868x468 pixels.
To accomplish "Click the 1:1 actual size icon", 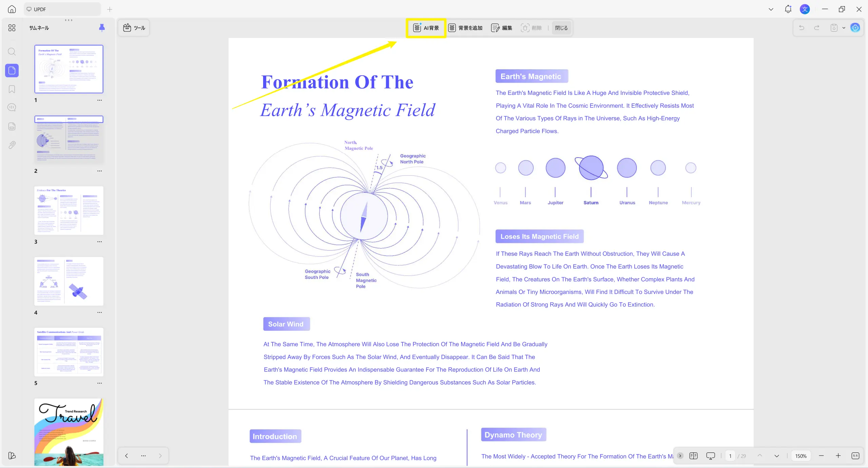I will [x=856, y=456].
